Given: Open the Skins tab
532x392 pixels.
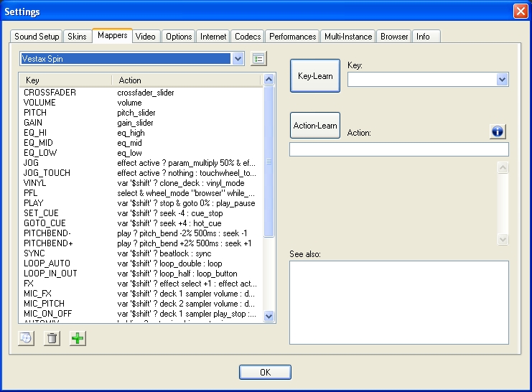Looking at the screenshot, I should (76, 36).
